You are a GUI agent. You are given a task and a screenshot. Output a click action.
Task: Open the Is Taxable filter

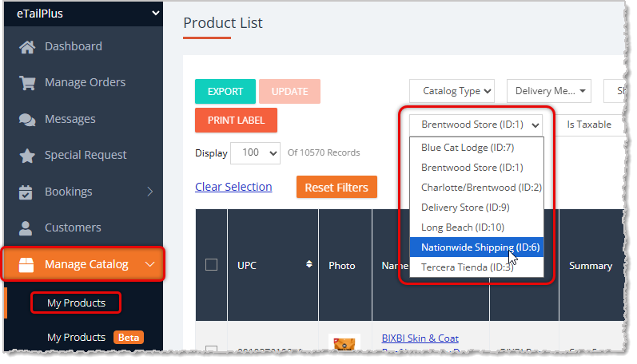coord(589,125)
